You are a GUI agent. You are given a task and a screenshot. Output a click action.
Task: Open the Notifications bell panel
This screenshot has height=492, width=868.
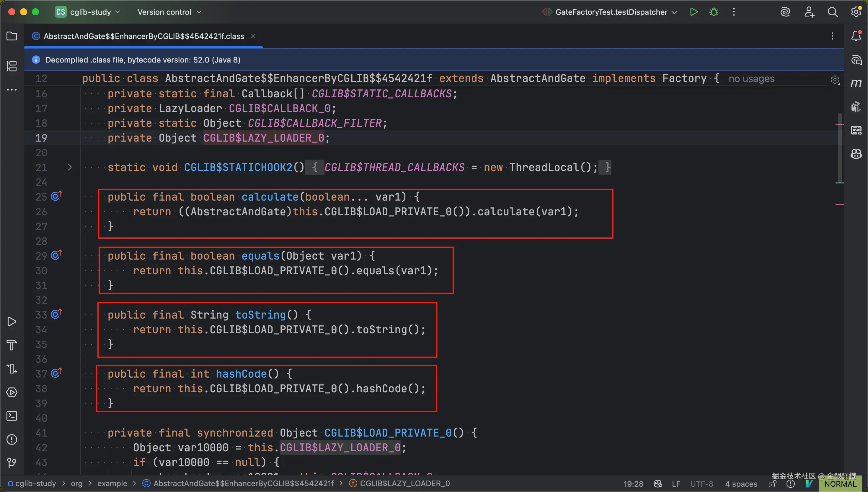(856, 36)
